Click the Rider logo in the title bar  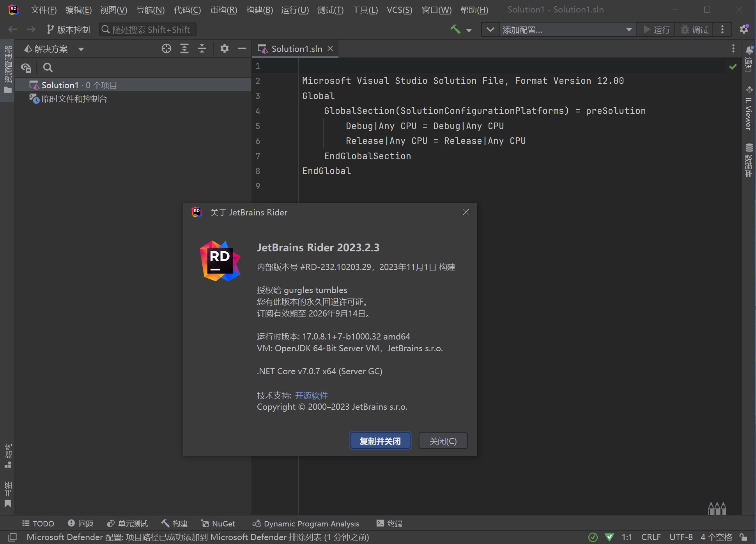(x=13, y=9)
